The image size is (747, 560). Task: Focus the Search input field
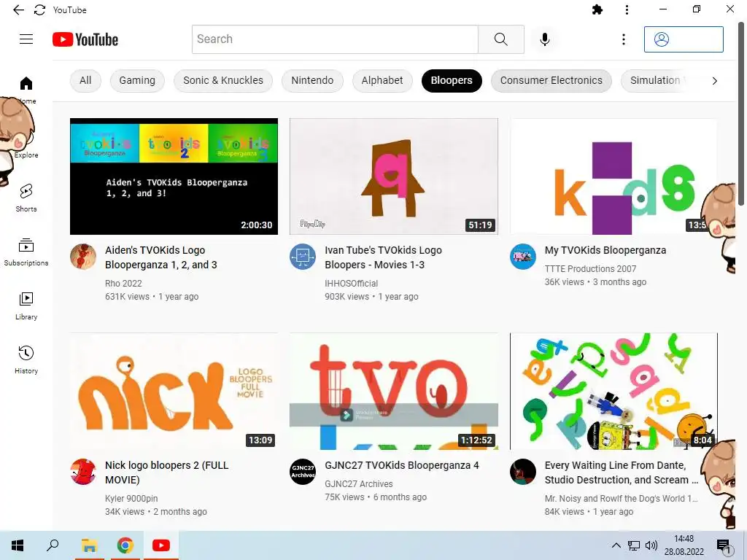tap(335, 39)
